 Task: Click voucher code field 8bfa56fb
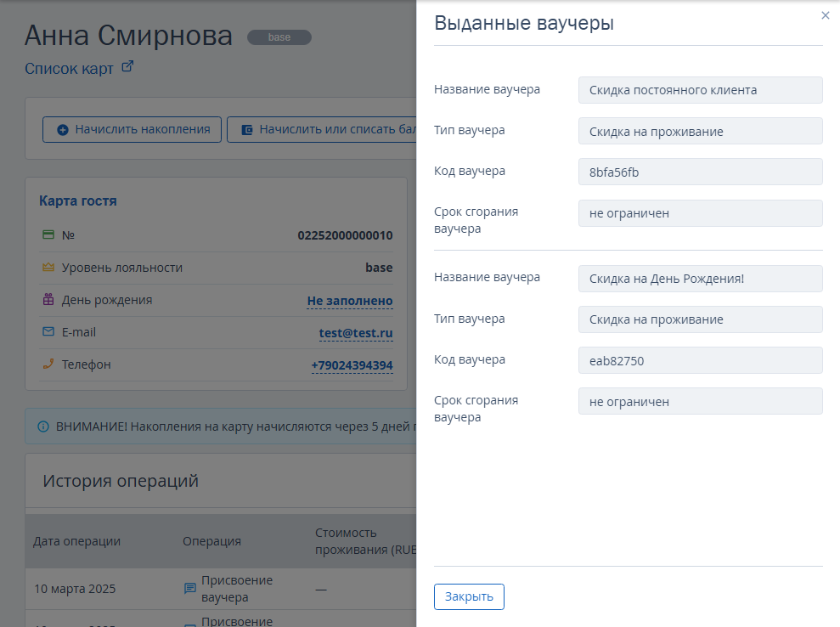(700, 172)
